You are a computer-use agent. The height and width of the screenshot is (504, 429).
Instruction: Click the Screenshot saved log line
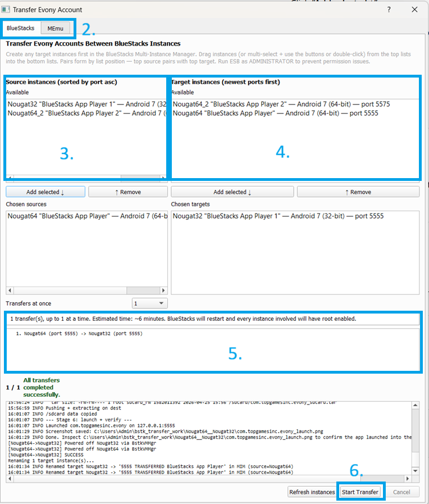pyautogui.click(x=166, y=432)
